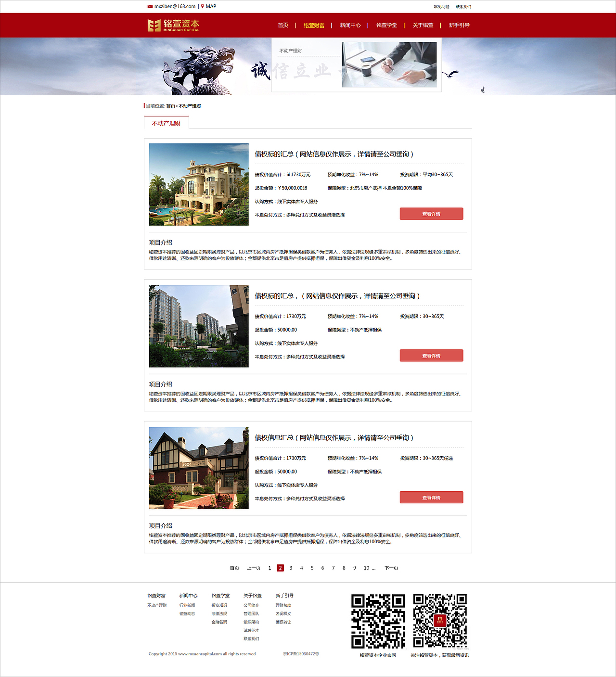The height and width of the screenshot is (677, 616).
Task: Click footer link 不动产理财
Action: pos(157,605)
